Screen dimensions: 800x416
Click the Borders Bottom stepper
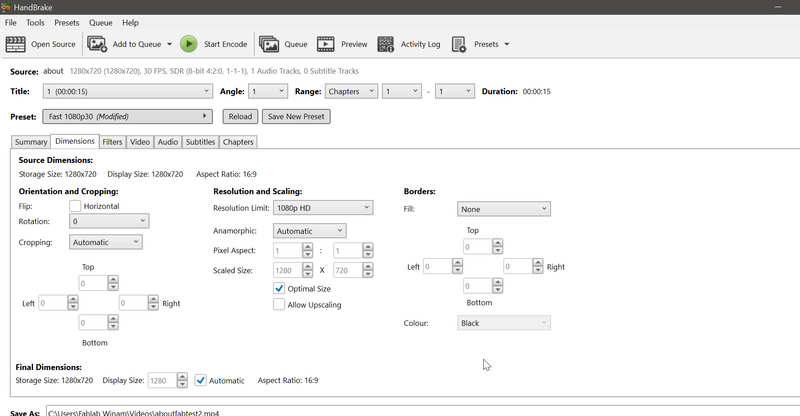click(497, 286)
